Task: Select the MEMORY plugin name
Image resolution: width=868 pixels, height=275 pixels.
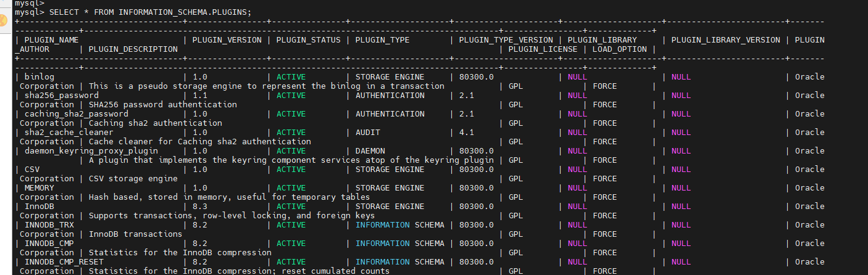Action: [x=40, y=188]
